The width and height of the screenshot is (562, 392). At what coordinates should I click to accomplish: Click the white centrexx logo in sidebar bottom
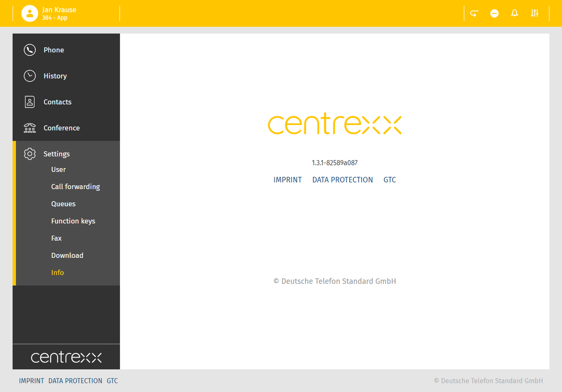click(66, 357)
